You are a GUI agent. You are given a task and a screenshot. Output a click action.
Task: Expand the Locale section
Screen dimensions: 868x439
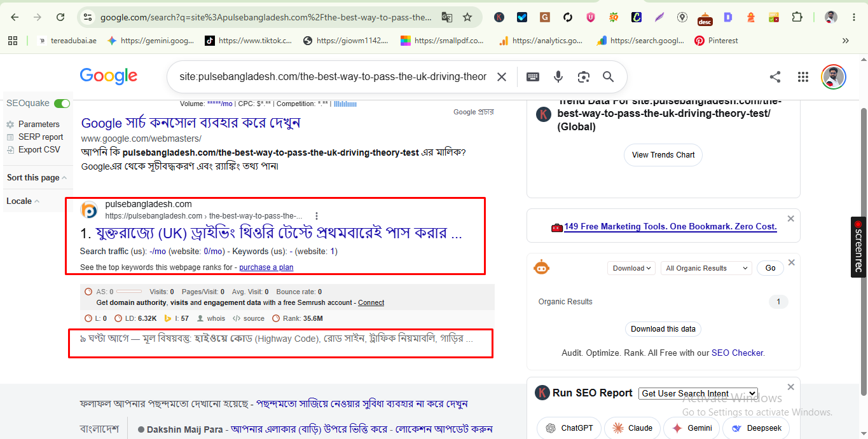click(x=23, y=201)
